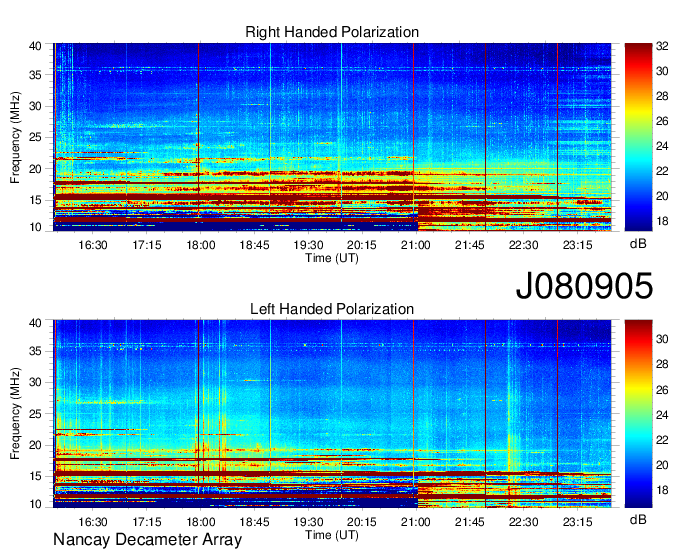Click the 40 MHz tick on Left Handed plot
Viewport: 680px width, 552px height.
point(35,323)
